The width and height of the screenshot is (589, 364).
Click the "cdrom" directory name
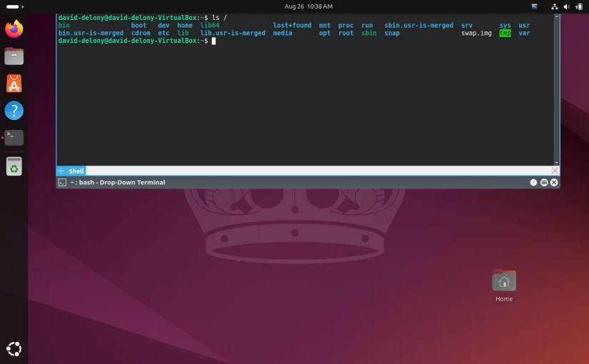[141, 33]
